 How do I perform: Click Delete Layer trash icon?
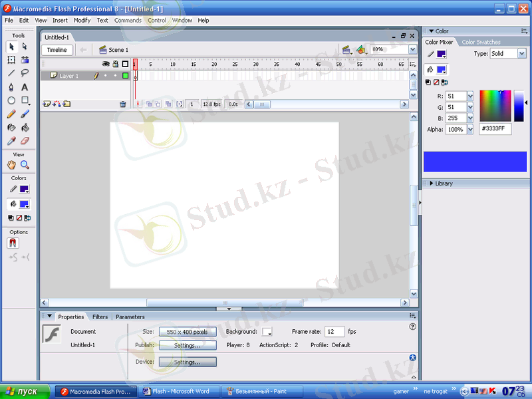tap(123, 104)
